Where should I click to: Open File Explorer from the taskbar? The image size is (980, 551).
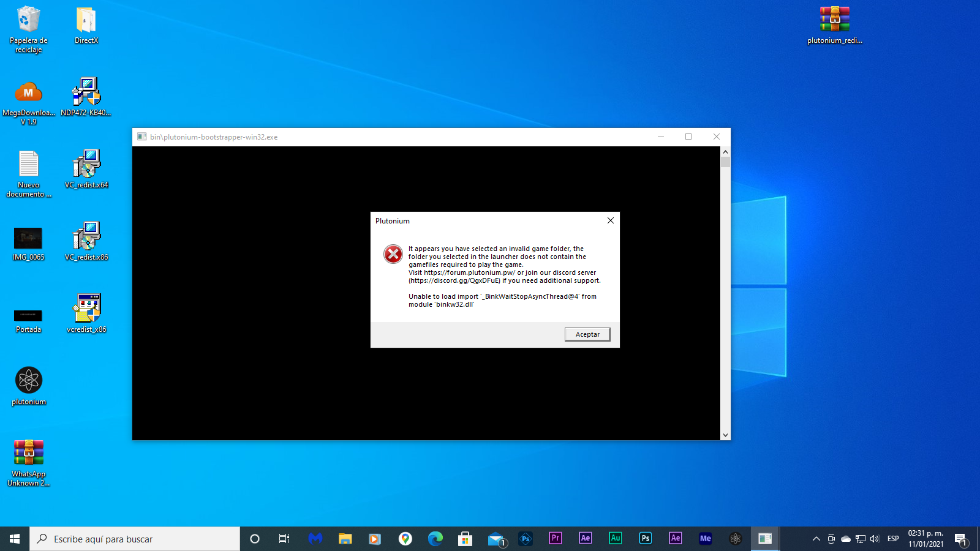click(x=345, y=539)
